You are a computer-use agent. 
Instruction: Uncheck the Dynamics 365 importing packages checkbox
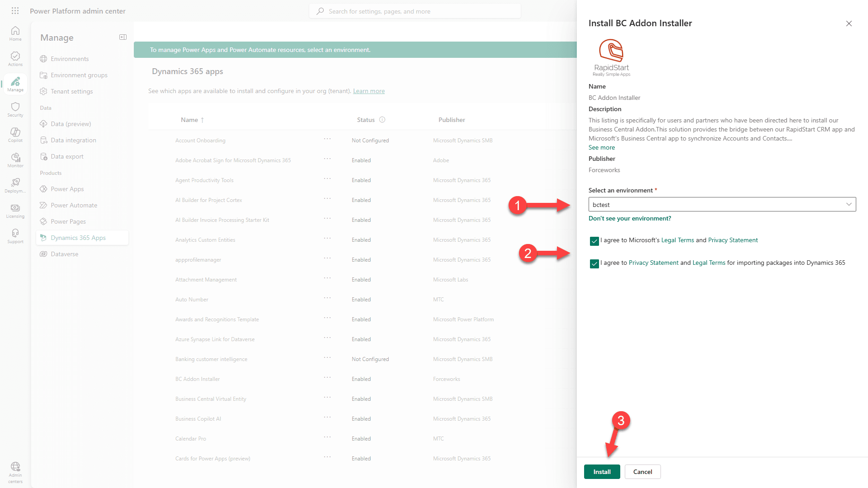click(x=594, y=264)
